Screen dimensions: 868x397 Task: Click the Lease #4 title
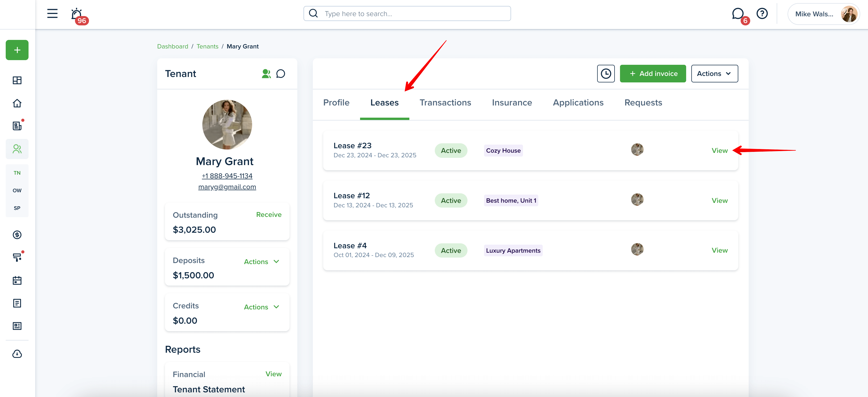pyautogui.click(x=350, y=245)
